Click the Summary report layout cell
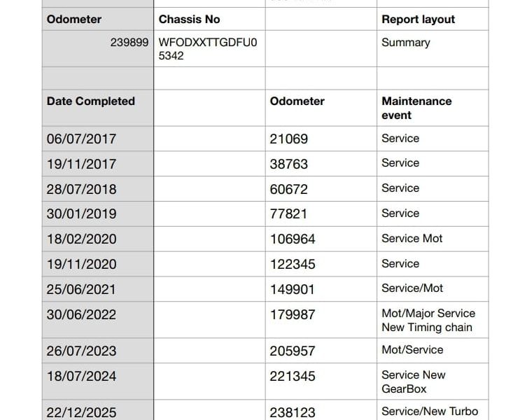The image size is (520, 420). pyautogui.click(x=406, y=43)
